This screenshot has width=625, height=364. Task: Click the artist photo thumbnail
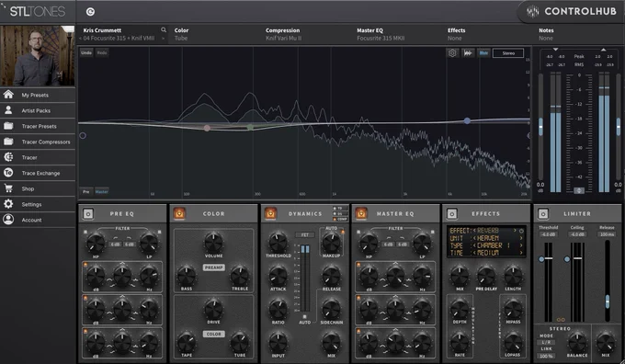38,56
